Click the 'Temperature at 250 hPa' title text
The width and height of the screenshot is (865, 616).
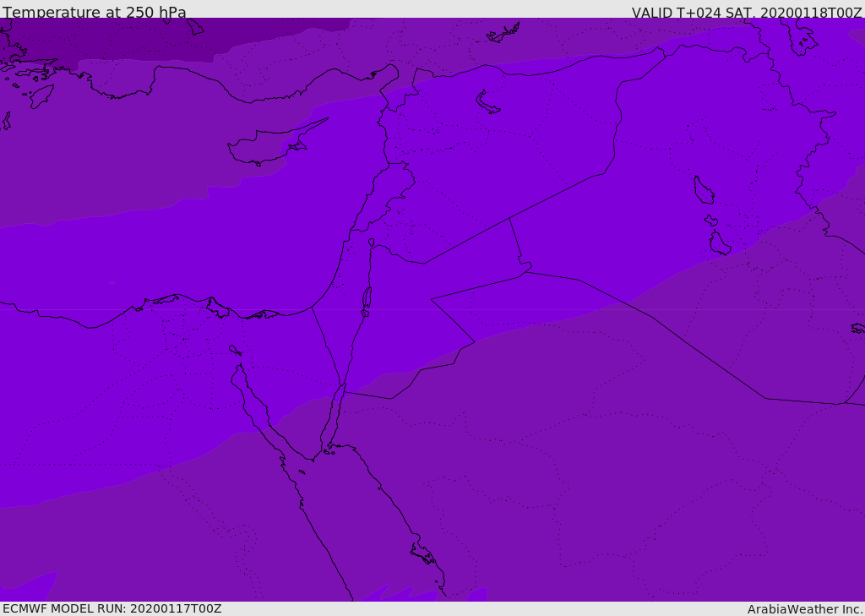(95, 12)
